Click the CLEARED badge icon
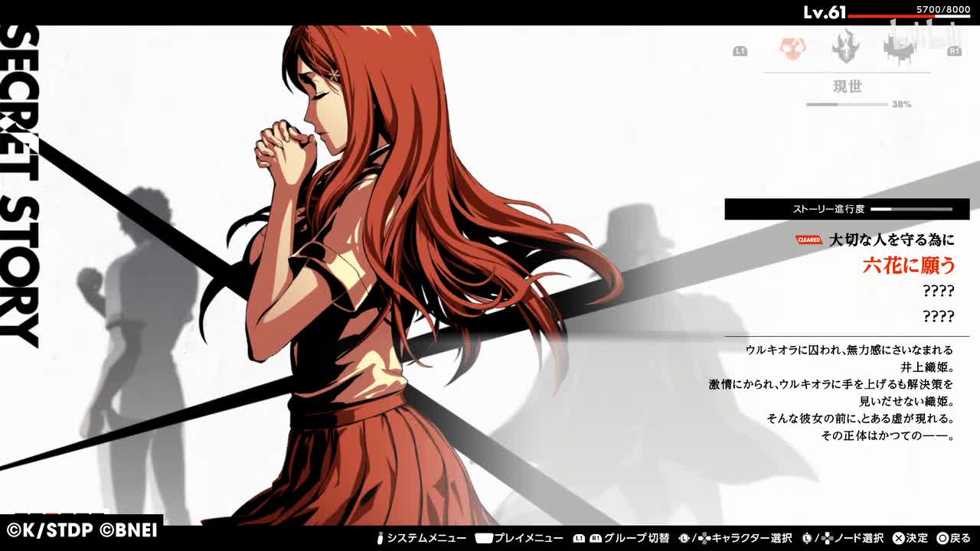This screenshot has width=980, height=551. pyautogui.click(x=808, y=240)
